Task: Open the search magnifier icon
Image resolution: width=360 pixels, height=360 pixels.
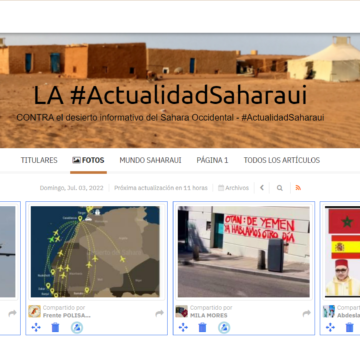Action: (x=280, y=188)
